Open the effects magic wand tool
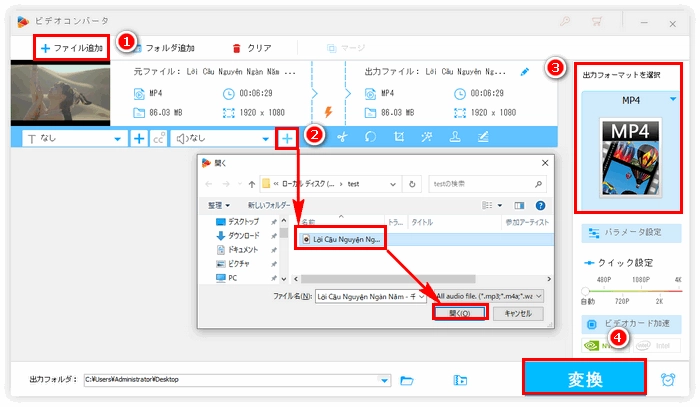Image resolution: width=700 pixels, height=407 pixels. 427,137
